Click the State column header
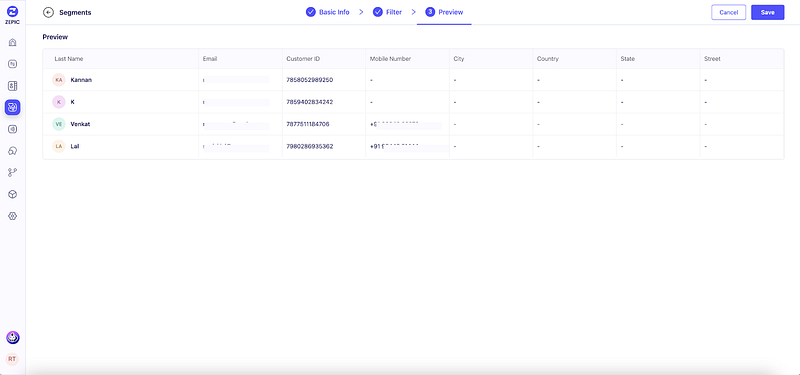This screenshot has height=375, width=800. click(x=628, y=59)
